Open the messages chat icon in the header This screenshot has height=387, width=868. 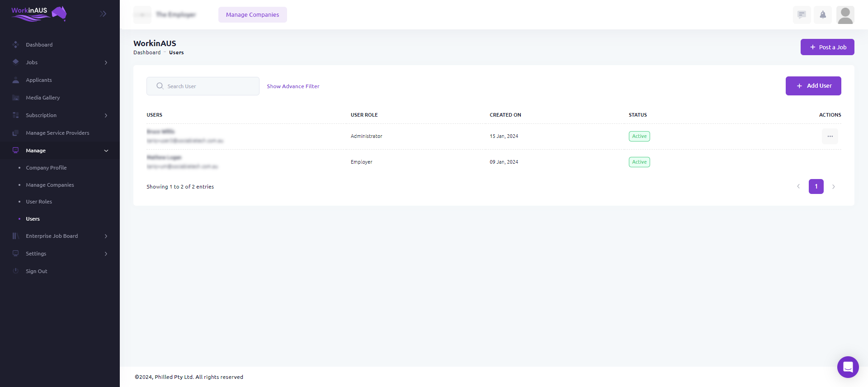pos(802,14)
